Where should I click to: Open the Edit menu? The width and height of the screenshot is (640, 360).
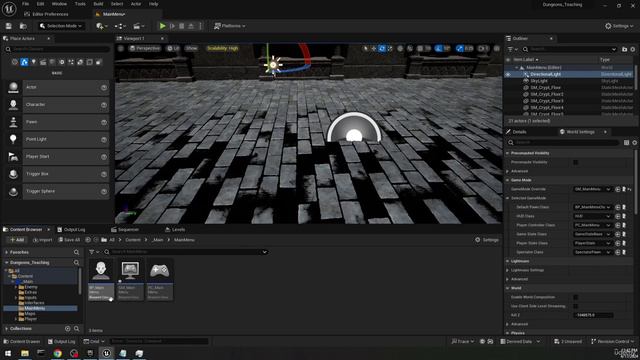(x=40, y=4)
